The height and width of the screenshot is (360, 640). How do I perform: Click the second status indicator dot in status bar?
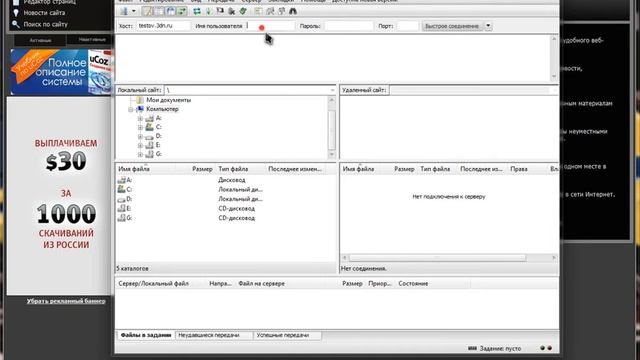[549, 348]
